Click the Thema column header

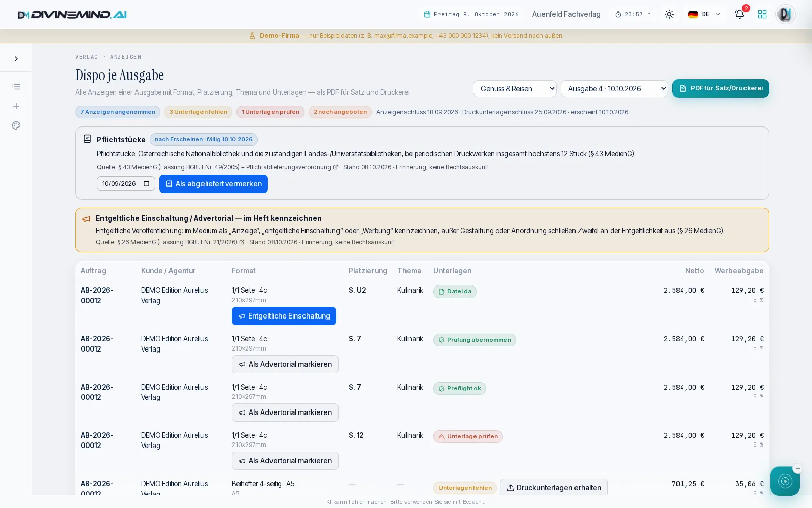point(409,271)
